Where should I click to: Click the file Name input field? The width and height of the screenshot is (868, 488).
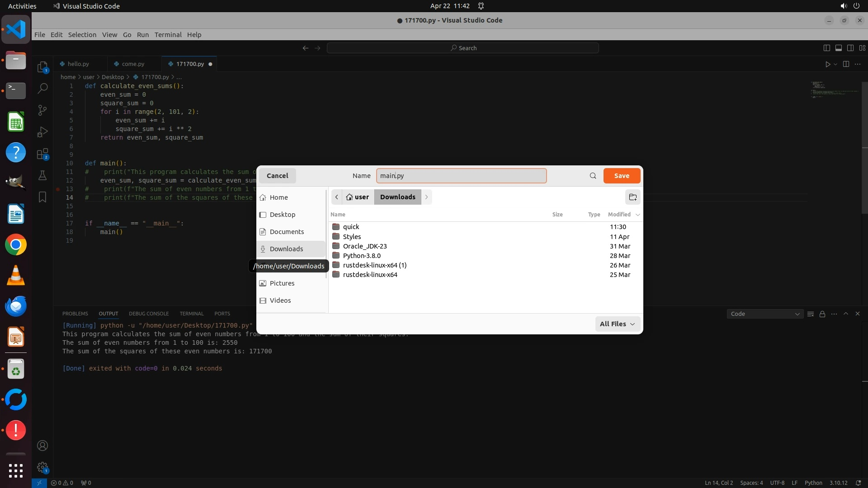[461, 176]
